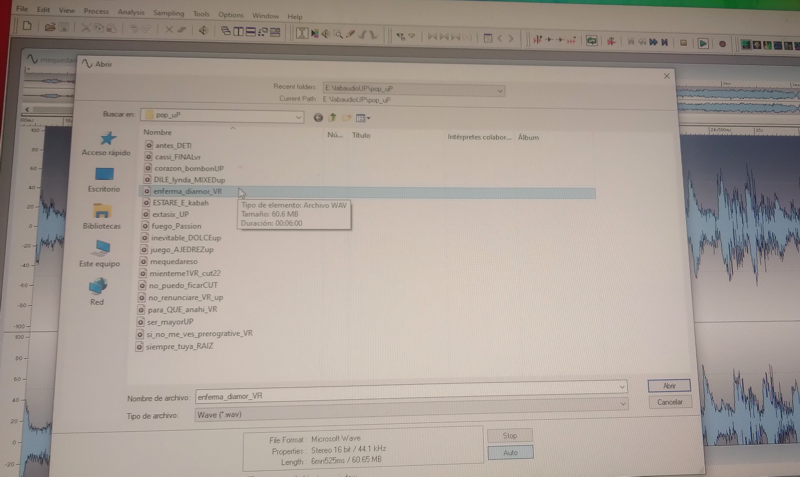Stop the audio preview with Stop button
This screenshot has width=800, height=477.
click(x=510, y=435)
